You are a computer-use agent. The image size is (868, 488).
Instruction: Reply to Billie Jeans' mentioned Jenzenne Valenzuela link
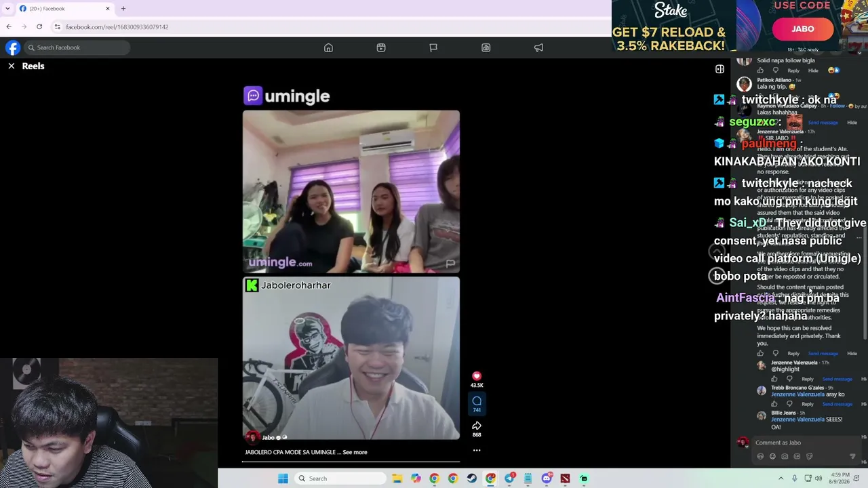point(797,420)
